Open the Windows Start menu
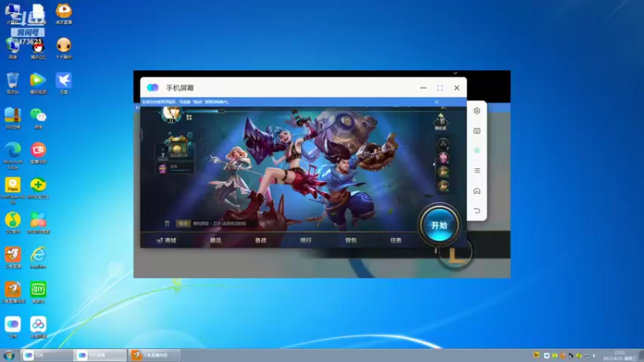The width and height of the screenshot is (644, 362). pos(9,356)
